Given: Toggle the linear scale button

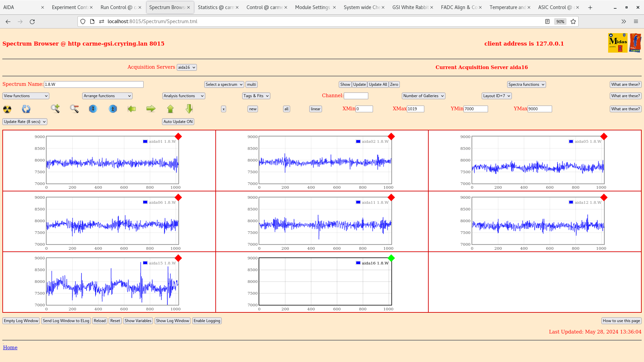Looking at the screenshot, I should (315, 109).
